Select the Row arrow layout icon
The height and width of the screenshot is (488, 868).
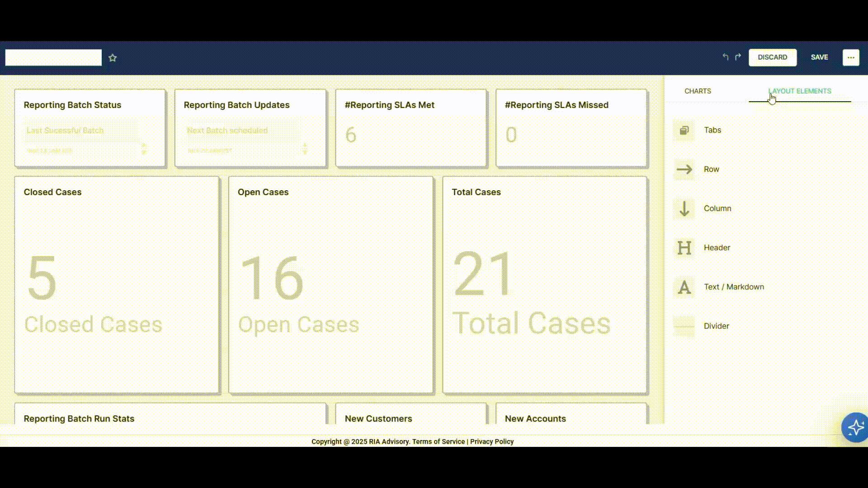click(684, 169)
